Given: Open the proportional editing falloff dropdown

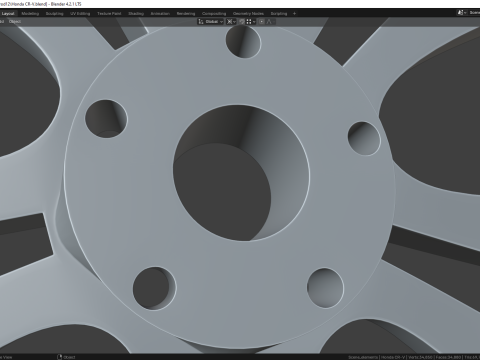Looking at the screenshot, I should point(270,22).
